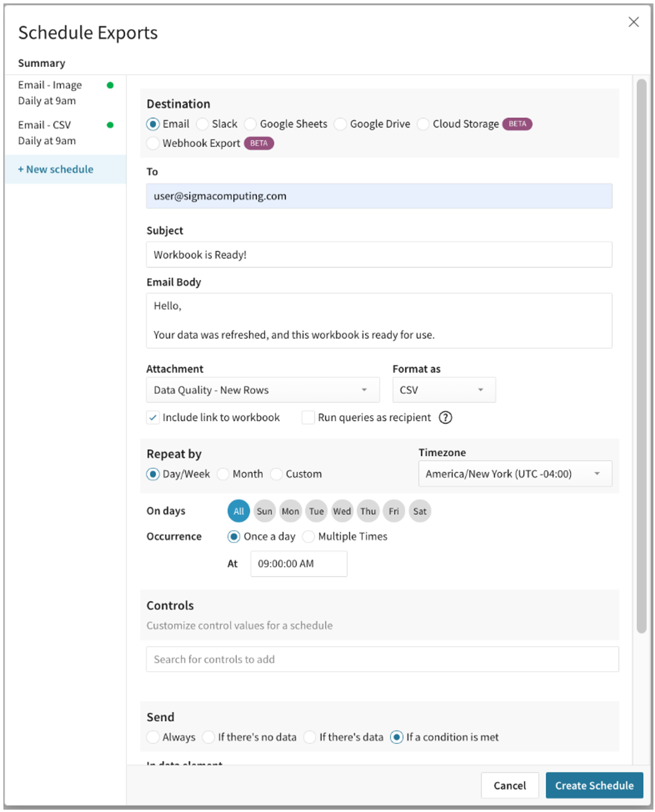The image size is (655, 812).
Task: Toggle the Sun day button
Action: 265,511
